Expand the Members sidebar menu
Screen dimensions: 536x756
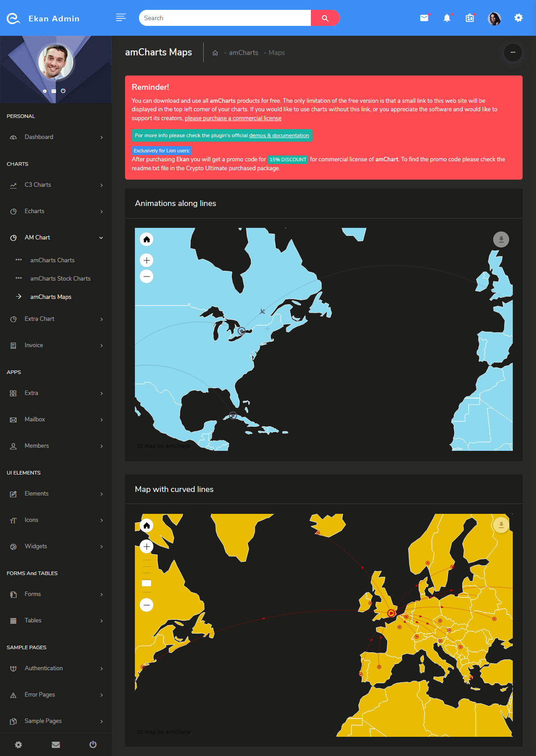click(56, 446)
